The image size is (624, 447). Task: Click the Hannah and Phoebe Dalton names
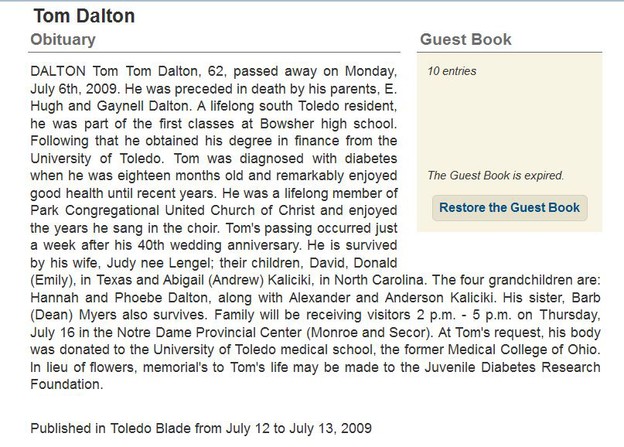119,297
